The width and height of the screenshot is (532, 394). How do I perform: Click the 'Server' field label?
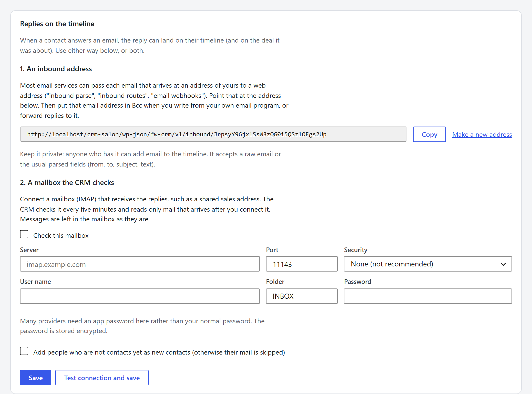click(29, 250)
